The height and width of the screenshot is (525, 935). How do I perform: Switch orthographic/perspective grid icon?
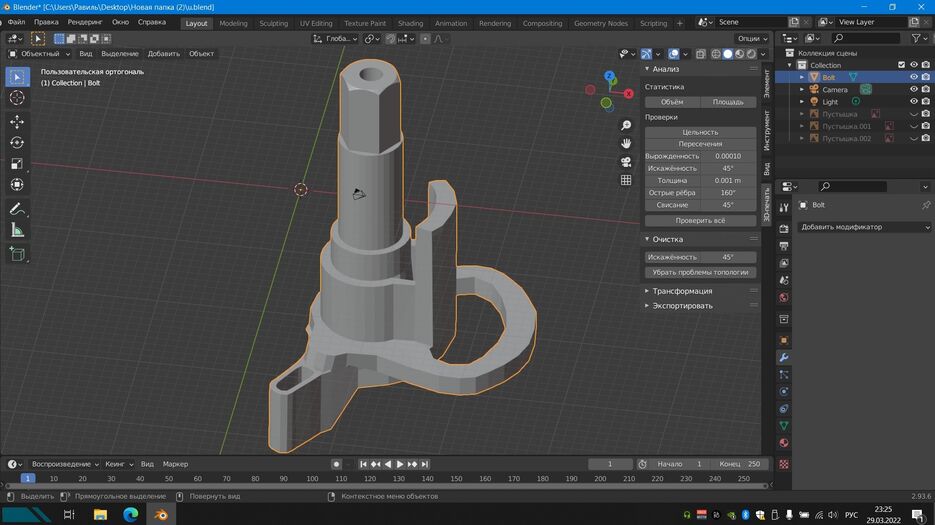[626, 180]
